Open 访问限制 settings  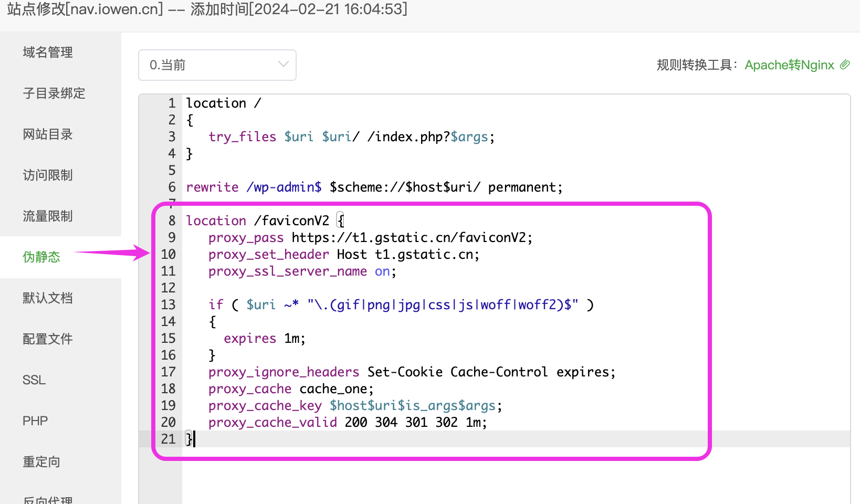tap(48, 175)
